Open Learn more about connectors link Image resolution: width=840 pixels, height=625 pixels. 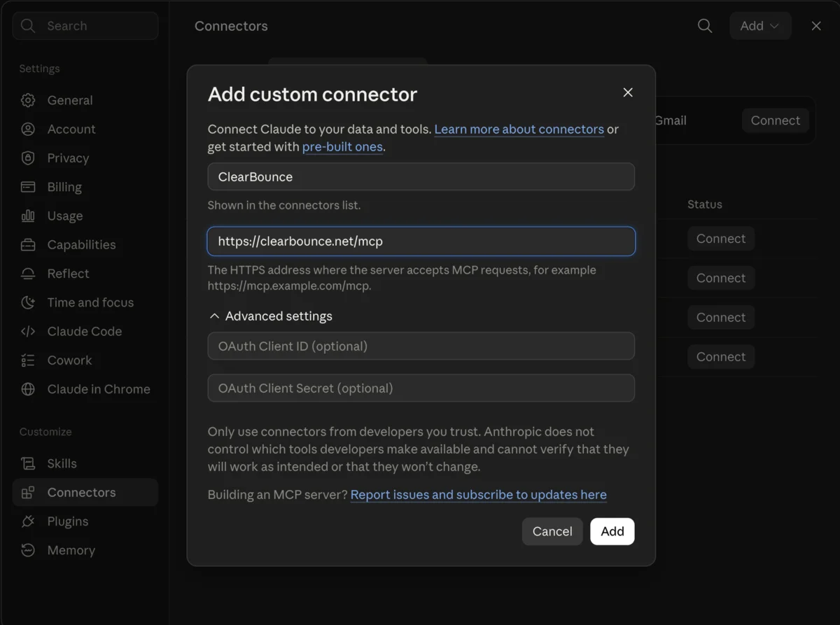tap(519, 129)
